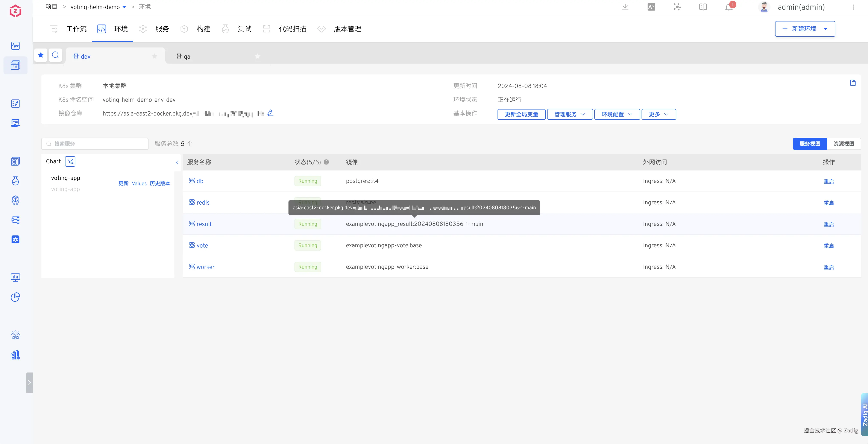The image size is (868, 444).
Task: Open the 工作流 workflow tab
Action: [x=76, y=29]
